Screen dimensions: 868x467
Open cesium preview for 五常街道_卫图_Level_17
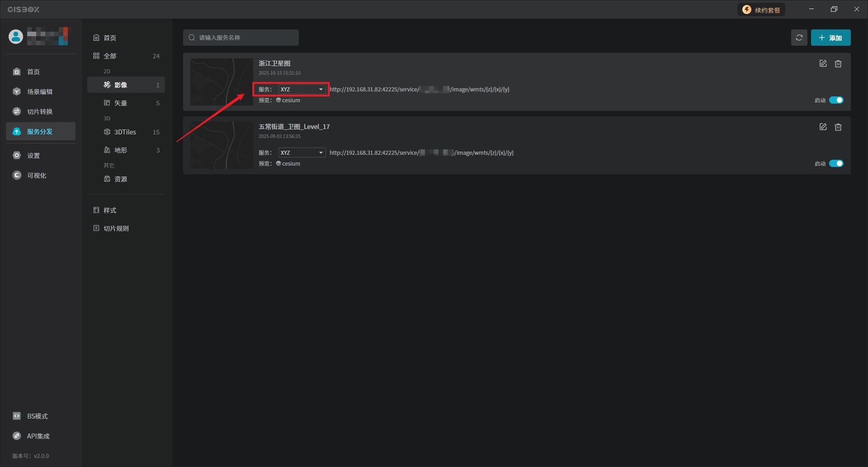point(288,164)
